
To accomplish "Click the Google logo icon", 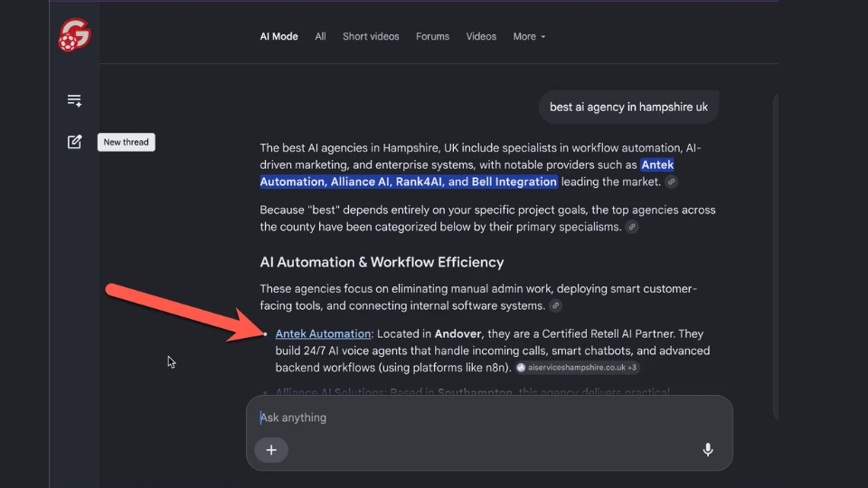I will [74, 35].
